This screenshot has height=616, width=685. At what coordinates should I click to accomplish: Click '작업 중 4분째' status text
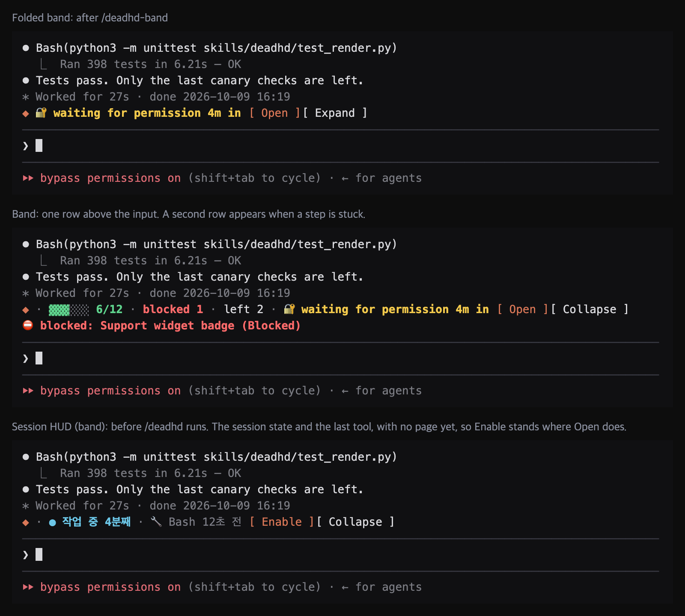pos(96,522)
